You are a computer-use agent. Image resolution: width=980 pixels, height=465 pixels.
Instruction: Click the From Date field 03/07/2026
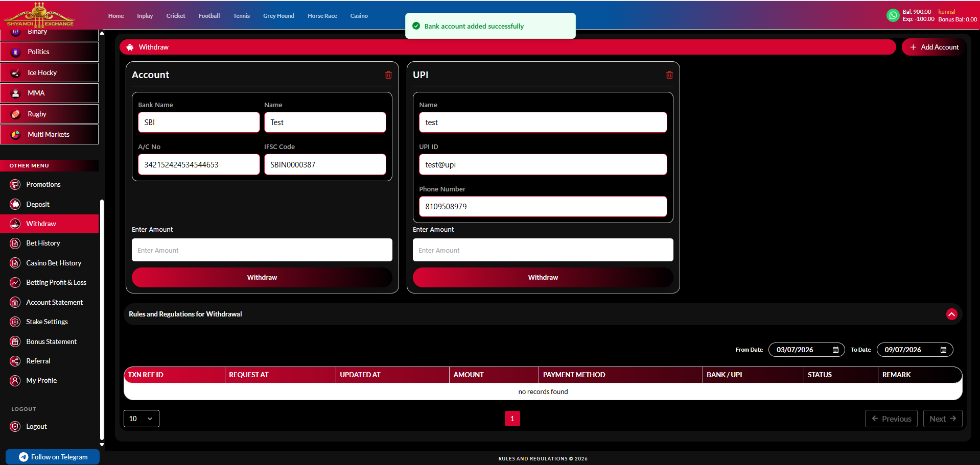pos(806,350)
